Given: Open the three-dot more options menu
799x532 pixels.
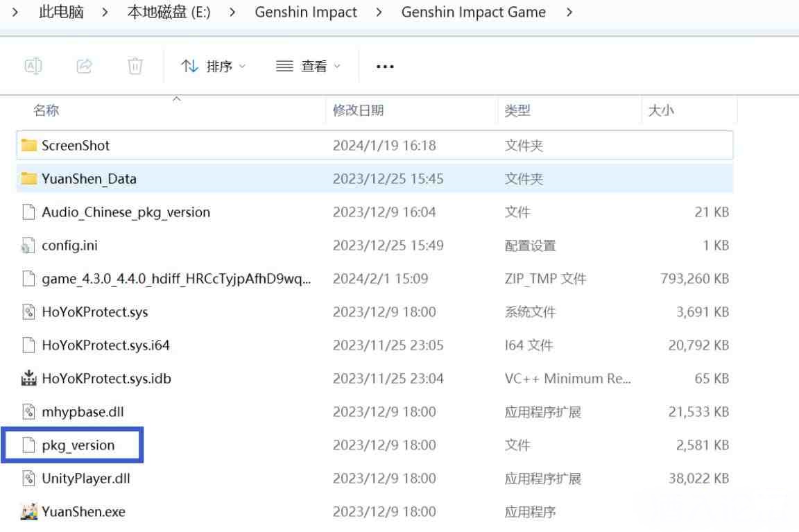Looking at the screenshot, I should (385, 67).
